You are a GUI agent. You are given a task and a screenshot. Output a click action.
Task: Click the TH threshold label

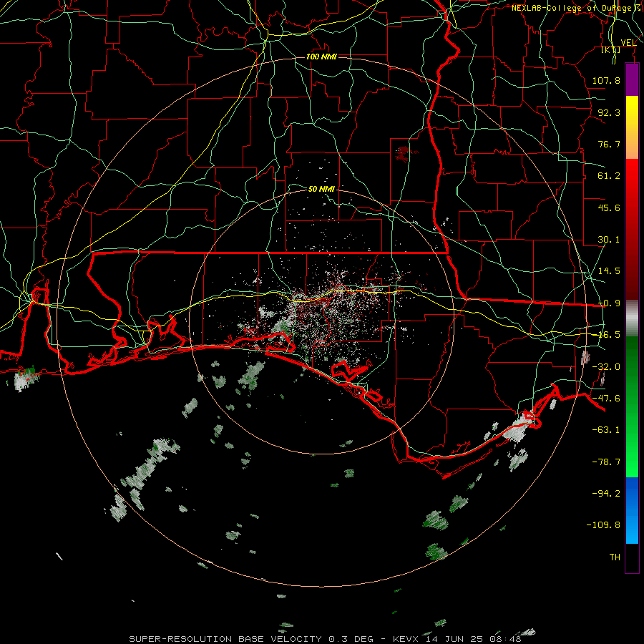(615, 557)
